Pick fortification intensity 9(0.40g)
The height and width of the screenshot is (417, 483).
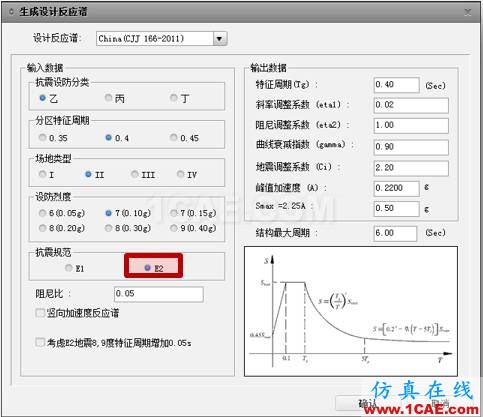coord(174,228)
